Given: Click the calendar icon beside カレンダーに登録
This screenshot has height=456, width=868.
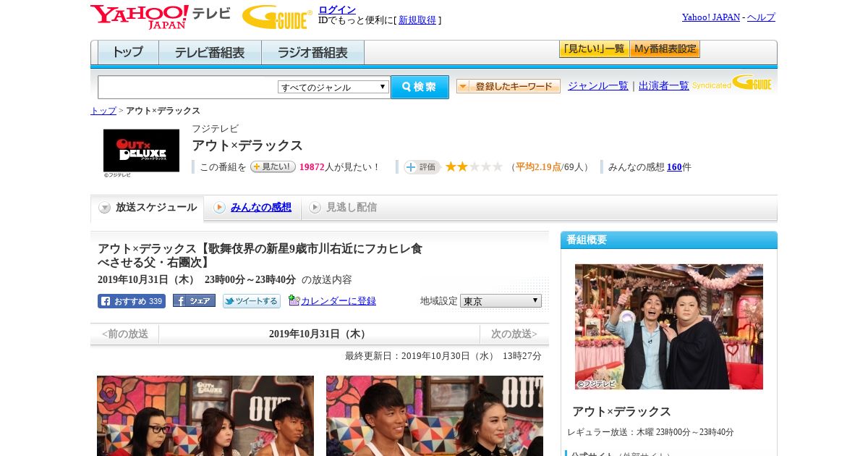Looking at the screenshot, I should [x=294, y=300].
